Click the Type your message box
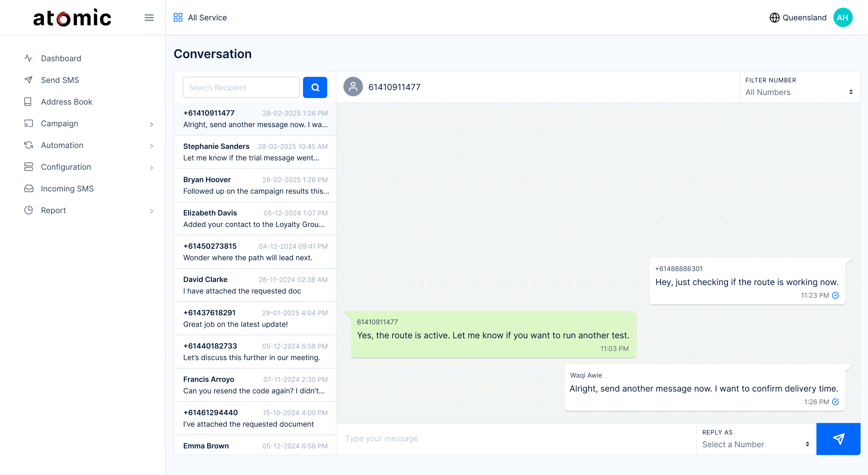This screenshot has height=475, width=868. coord(515,439)
